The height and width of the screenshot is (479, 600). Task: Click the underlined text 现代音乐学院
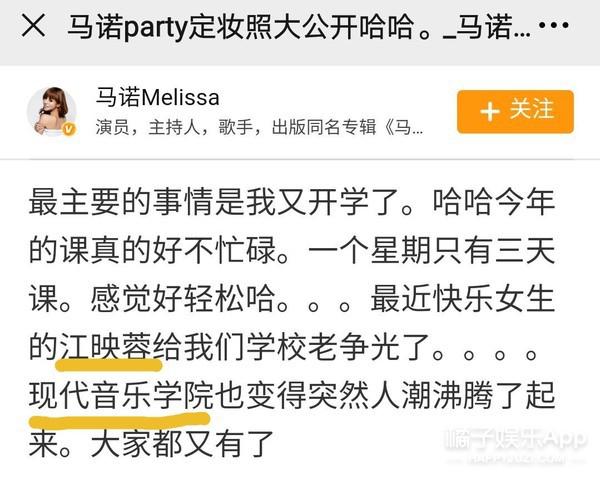121,395
